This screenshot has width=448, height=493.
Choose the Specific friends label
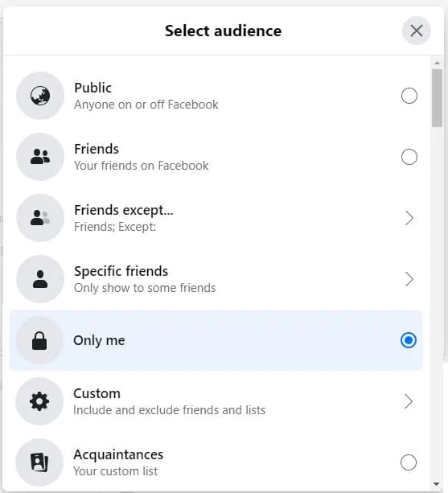121,271
